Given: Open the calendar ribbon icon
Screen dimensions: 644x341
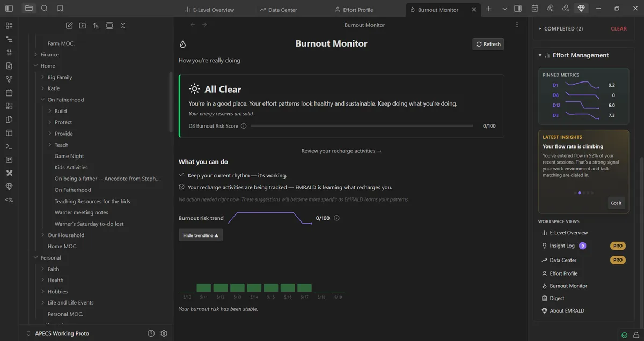Looking at the screenshot, I should coord(9,93).
